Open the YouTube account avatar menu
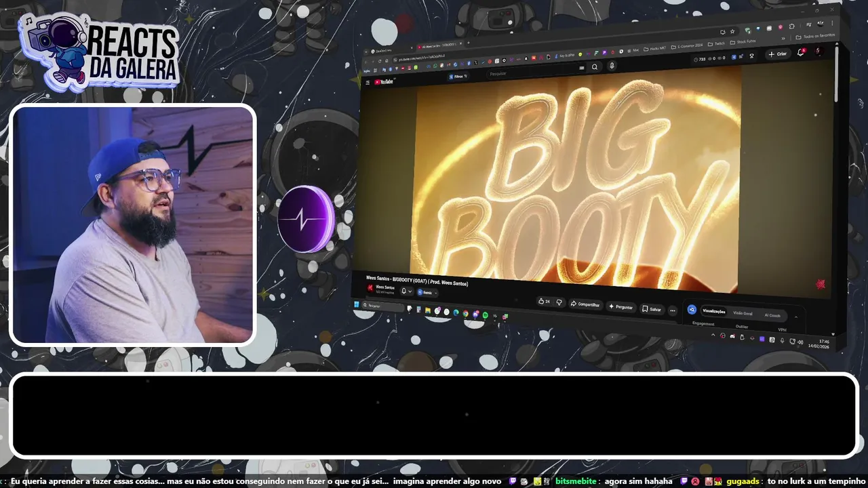868x488 pixels. coord(819,51)
